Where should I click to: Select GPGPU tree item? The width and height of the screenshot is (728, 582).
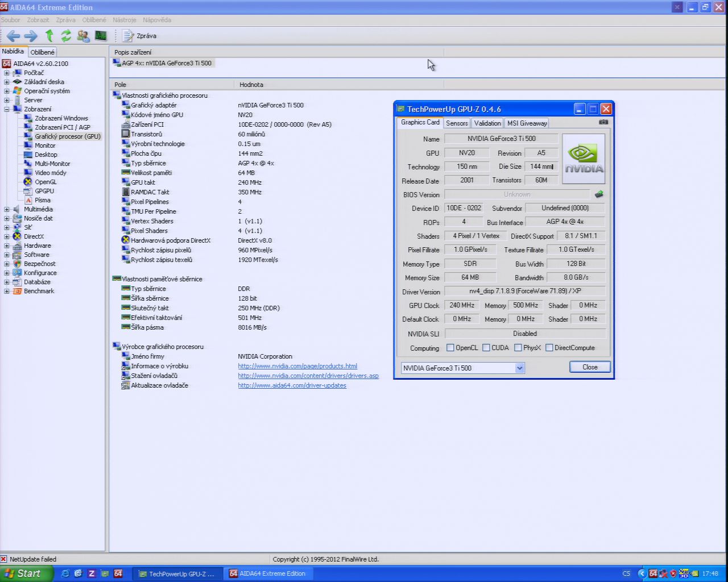coord(39,191)
